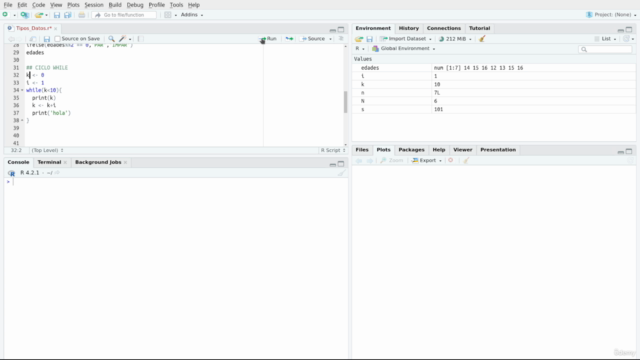Click the Compile Report notebook icon
The image size is (640, 360).
pyautogui.click(x=140, y=39)
